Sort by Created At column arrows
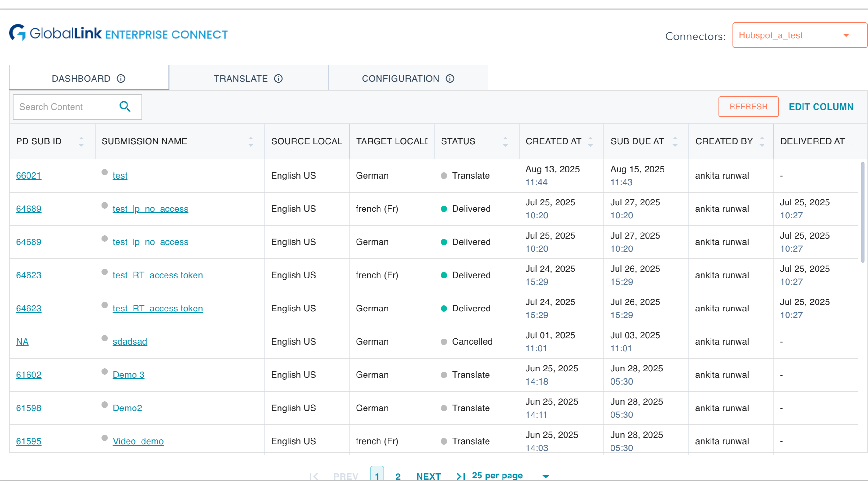The image size is (868, 488). click(x=590, y=141)
